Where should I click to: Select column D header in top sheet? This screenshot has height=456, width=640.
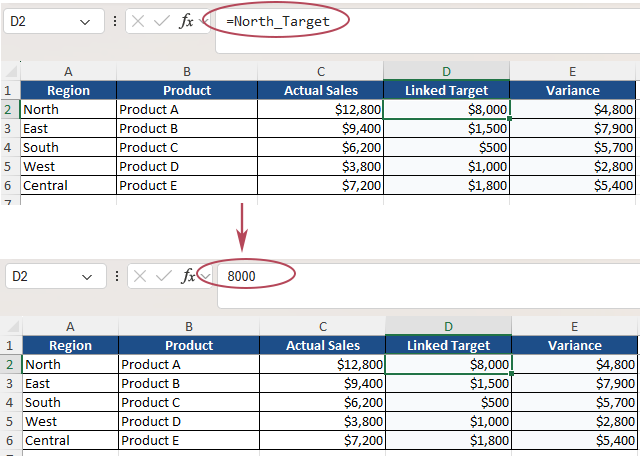pyautogui.click(x=447, y=71)
